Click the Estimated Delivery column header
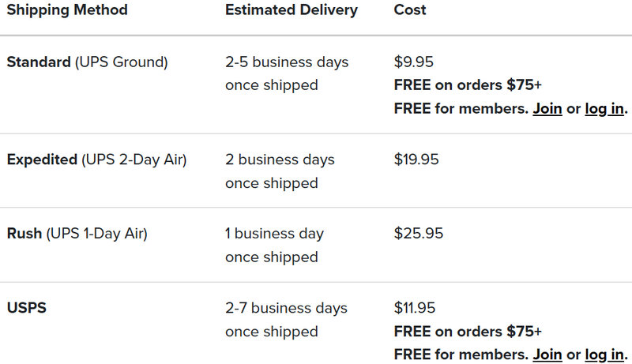 (x=291, y=10)
